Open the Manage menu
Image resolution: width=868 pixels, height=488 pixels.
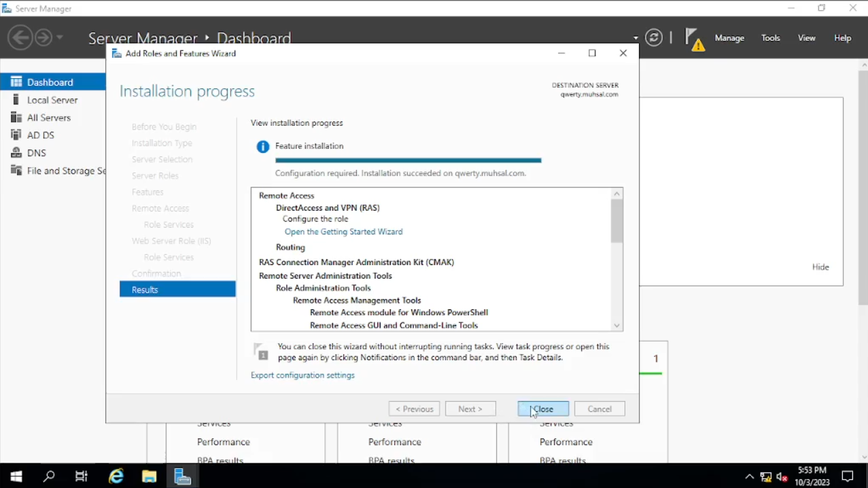729,38
